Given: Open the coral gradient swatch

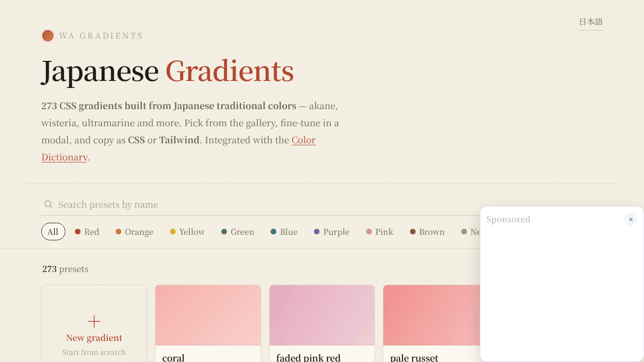Looking at the screenshot, I should (x=208, y=315).
